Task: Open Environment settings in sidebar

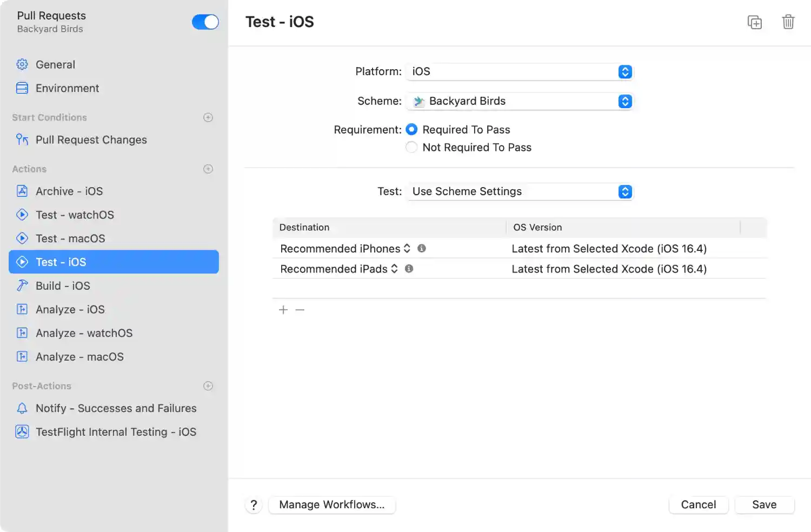Action: 67,88
